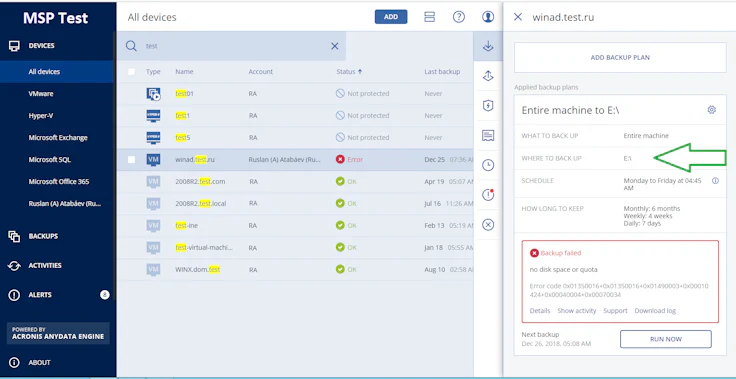This screenshot has width=736, height=379.
Task: Click the Show activity link
Action: pyautogui.click(x=576, y=311)
